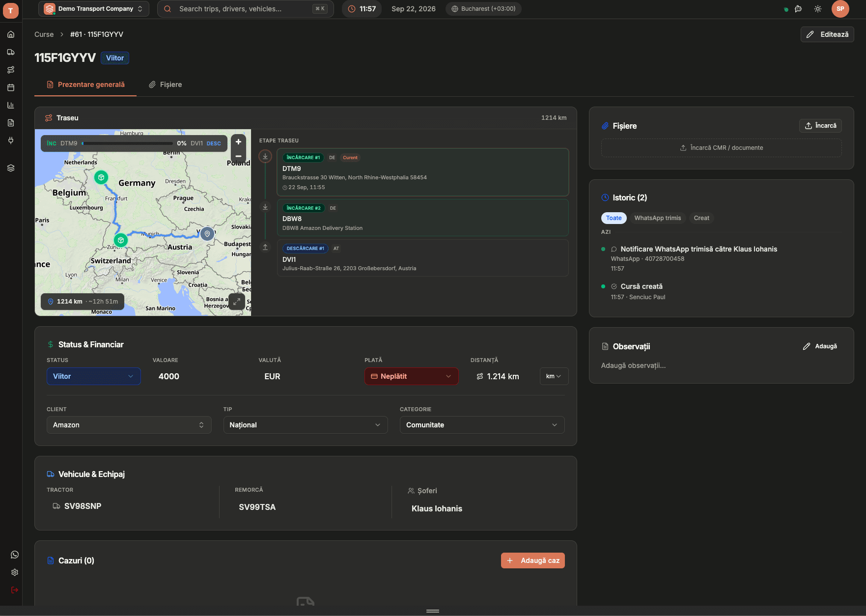Open the documents icon in sidebar

[x=11, y=123]
